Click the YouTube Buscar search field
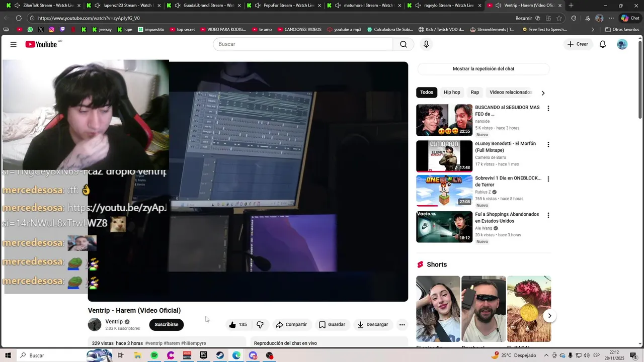This screenshot has width=644, height=362. click(x=303, y=44)
